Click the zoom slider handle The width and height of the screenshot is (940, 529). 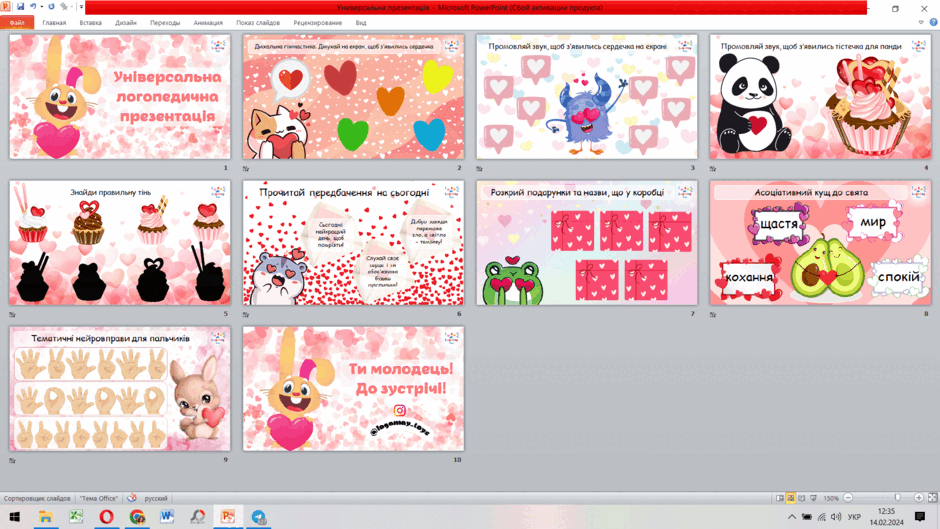pyautogui.click(x=897, y=498)
